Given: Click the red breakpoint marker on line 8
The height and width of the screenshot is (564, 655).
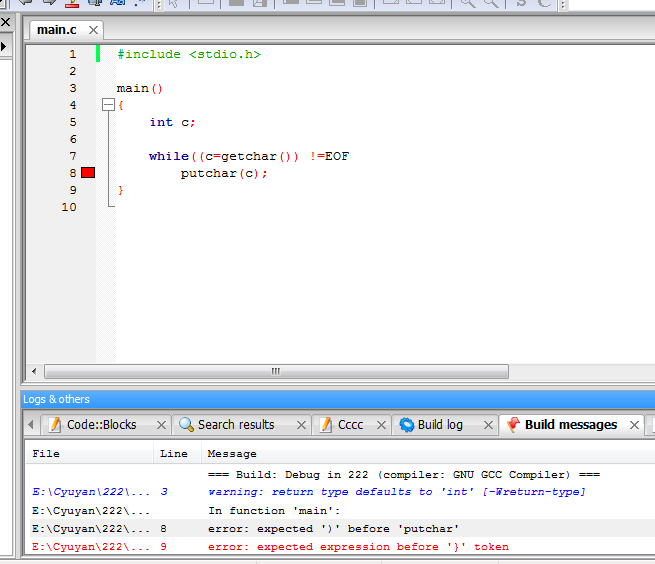Looking at the screenshot, I should click(x=88, y=173).
